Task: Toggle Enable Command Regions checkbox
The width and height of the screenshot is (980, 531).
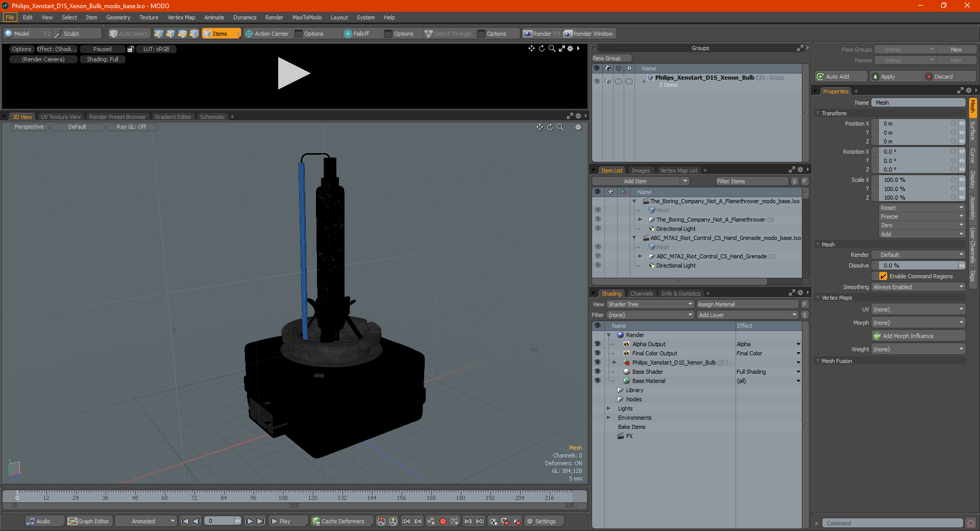Action: 883,276
